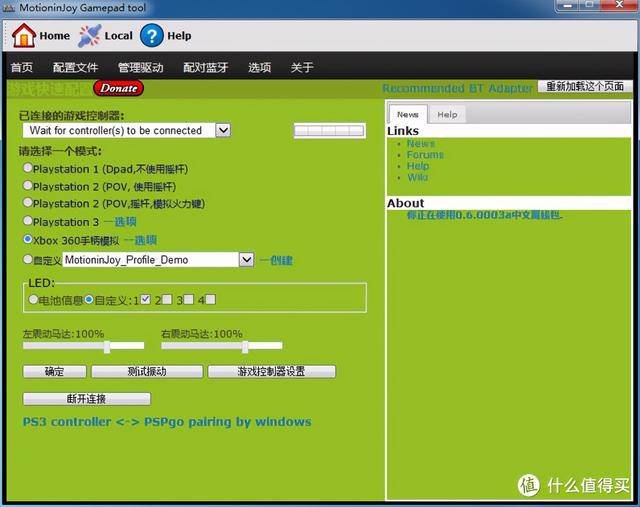
Task: Click the red Donate button
Action: (x=118, y=88)
